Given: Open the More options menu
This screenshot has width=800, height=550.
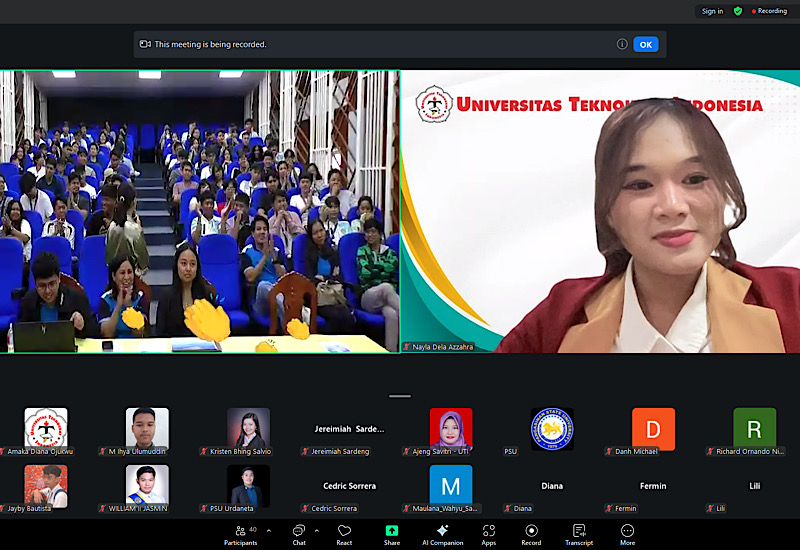Looking at the screenshot, I should click(x=628, y=535).
